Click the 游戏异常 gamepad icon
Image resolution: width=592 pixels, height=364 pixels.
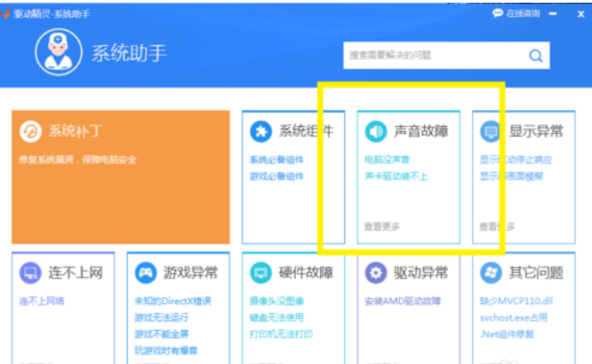coord(145,272)
